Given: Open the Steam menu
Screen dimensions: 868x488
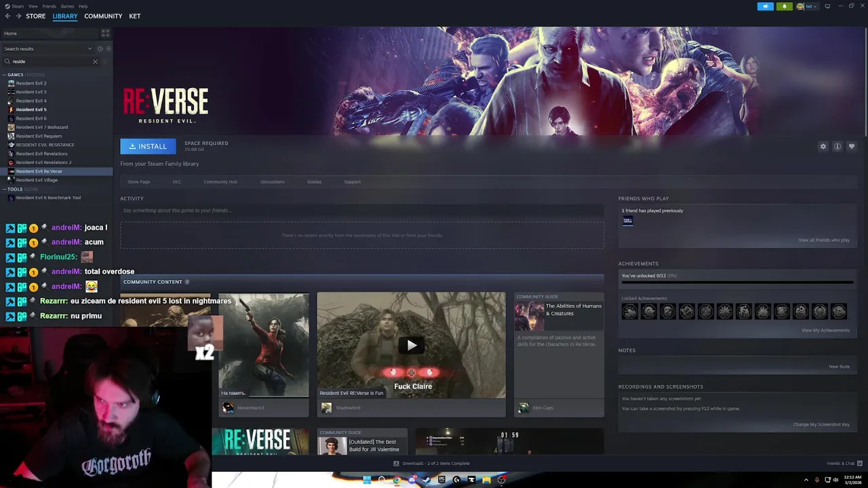Looking at the screenshot, I should [18, 6].
